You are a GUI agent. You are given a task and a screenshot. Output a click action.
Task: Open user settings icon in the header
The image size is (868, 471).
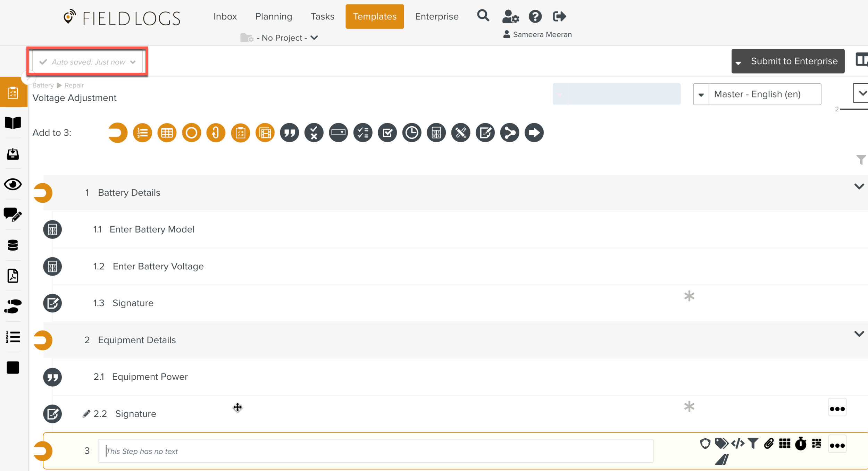(510, 16)
